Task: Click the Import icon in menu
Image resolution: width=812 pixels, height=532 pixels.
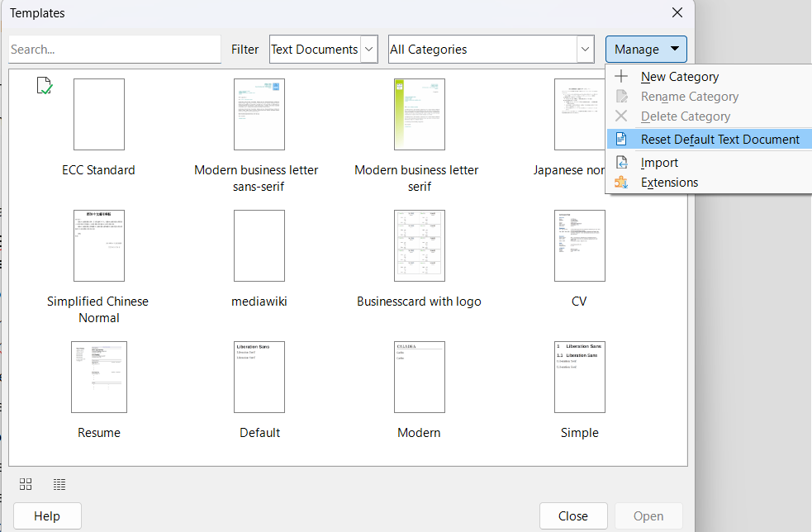Action: click(622, 163)
